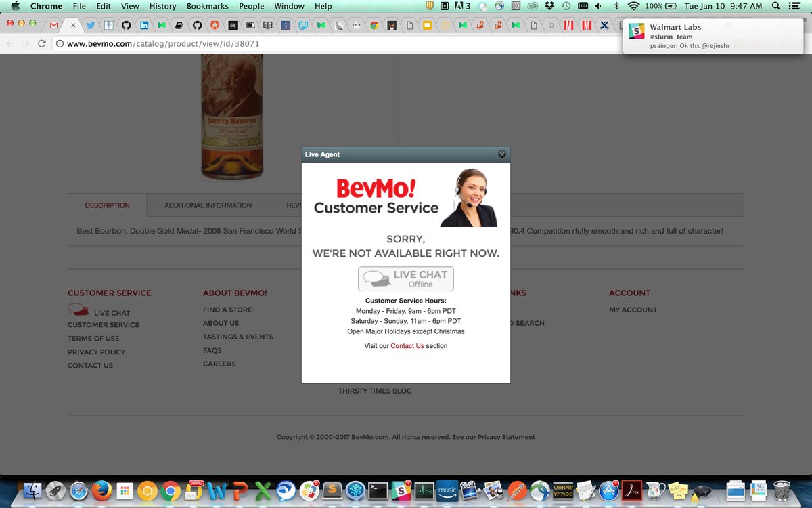Open the Apple menu
Viewport: 812px width, 508px height.
pos(15,6)
